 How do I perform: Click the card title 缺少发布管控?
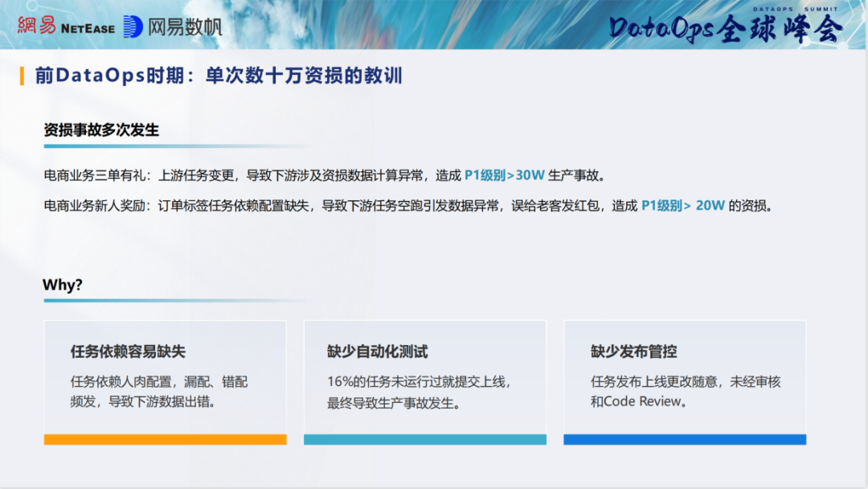point(634,351)
